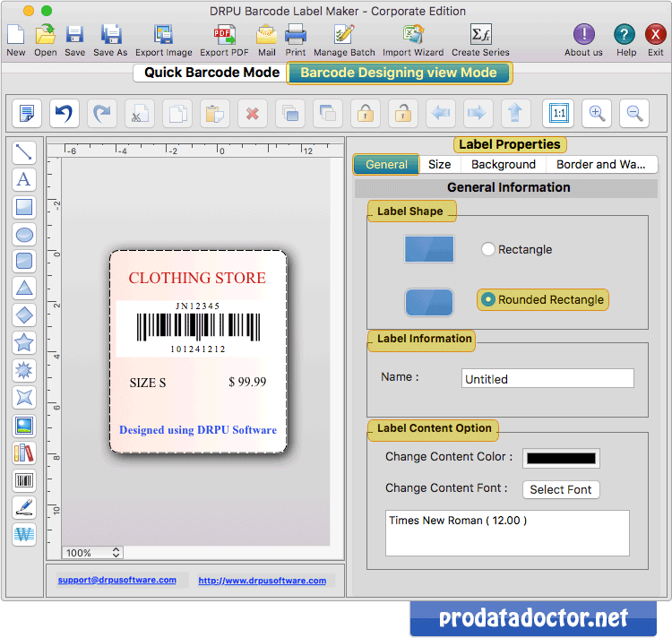Select the Ellipse shape tool
672x638 pixels.
(24, 235)
